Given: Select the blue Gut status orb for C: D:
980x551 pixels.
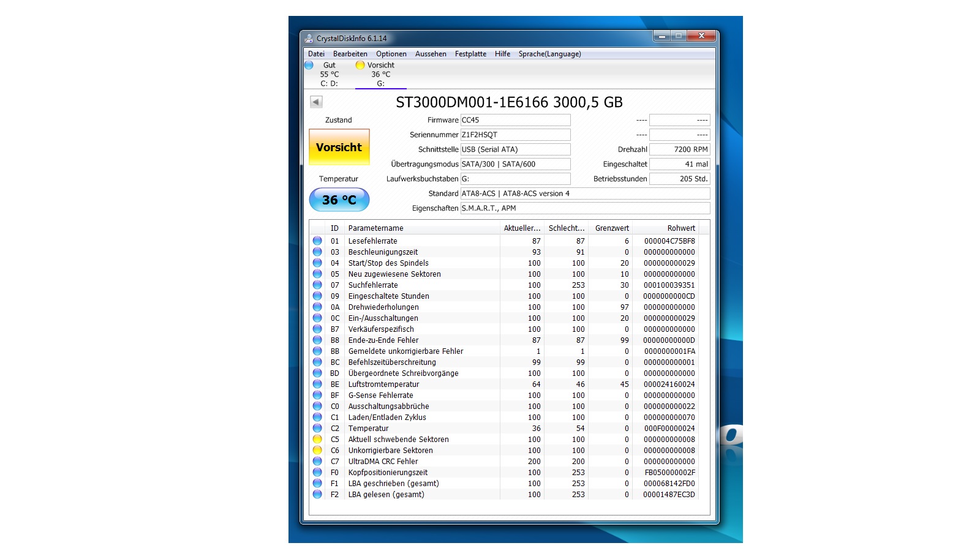Looking at the screenshot, I should click(x=309, y=65).
